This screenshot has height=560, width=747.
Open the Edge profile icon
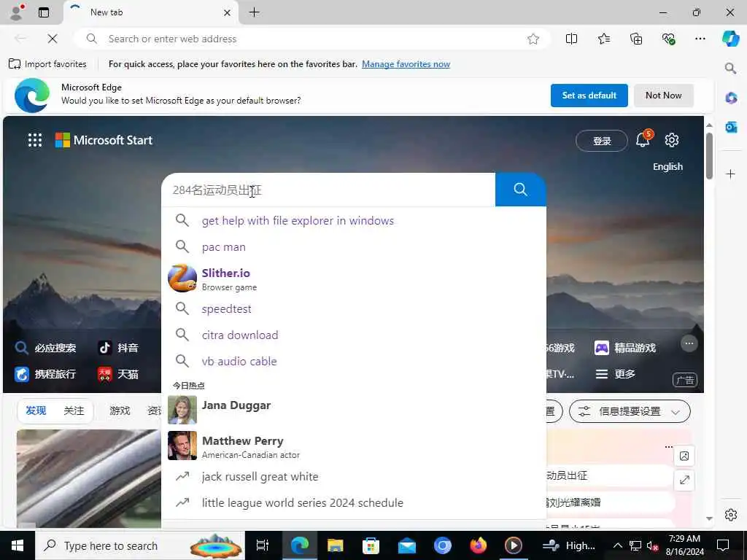click(17, 12)
